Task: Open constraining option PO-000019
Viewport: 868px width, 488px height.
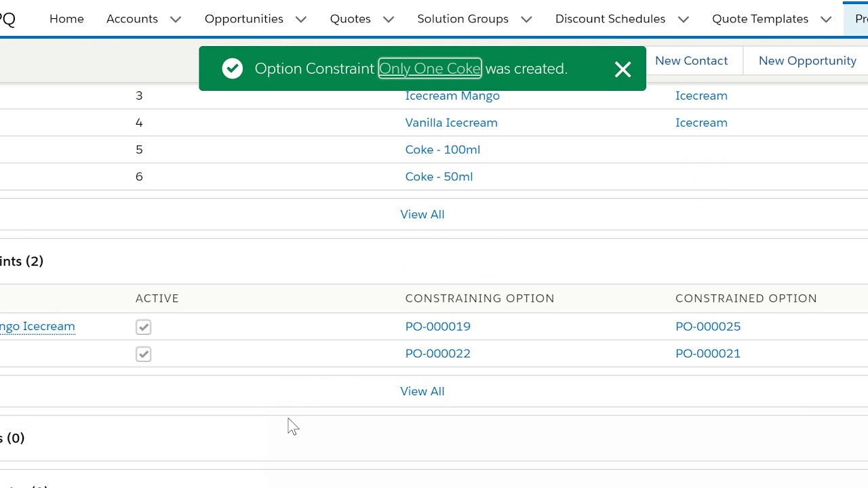Action: (438, 327)
